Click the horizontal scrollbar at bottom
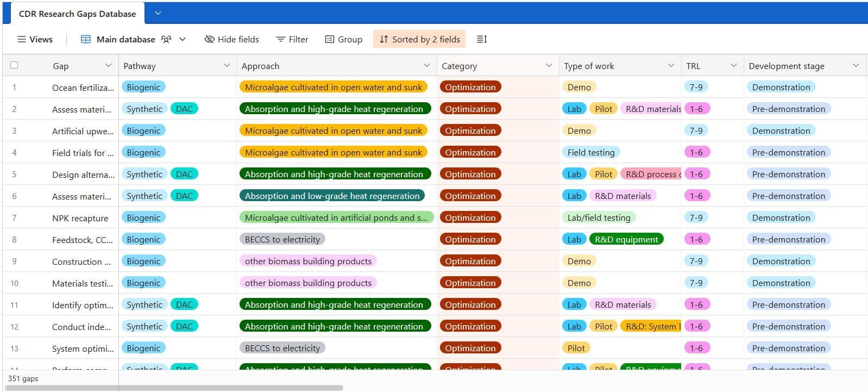Image resolution: width=868 pixels, height=392 pixels. [173, 388]
